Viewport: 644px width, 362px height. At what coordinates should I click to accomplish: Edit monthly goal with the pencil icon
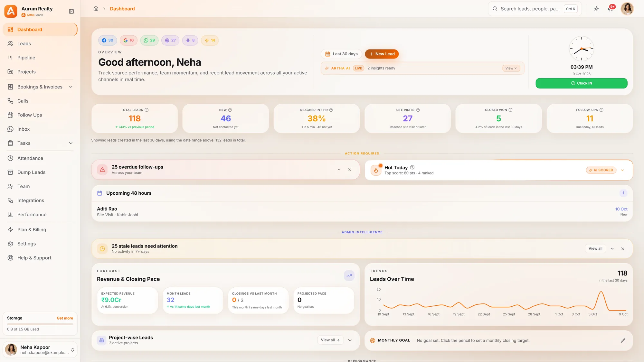623,340
